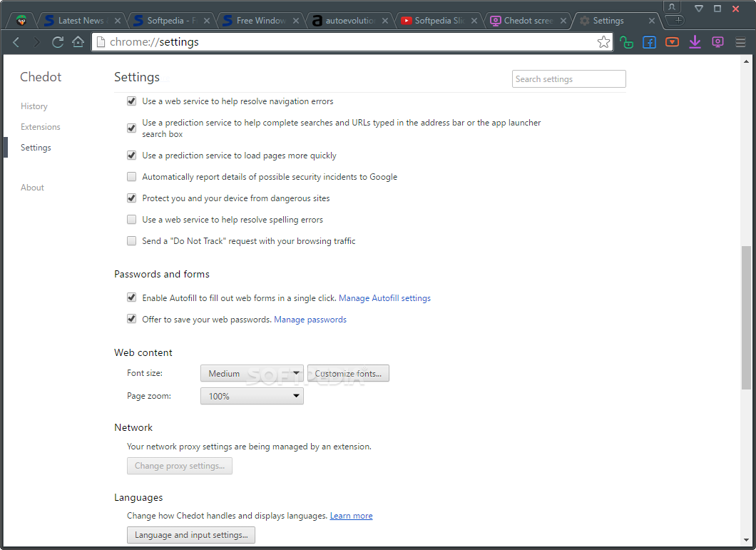
Task: Enable automatic security incident reporting to Google
Action: pyautogui.click(x=131, y=177)
